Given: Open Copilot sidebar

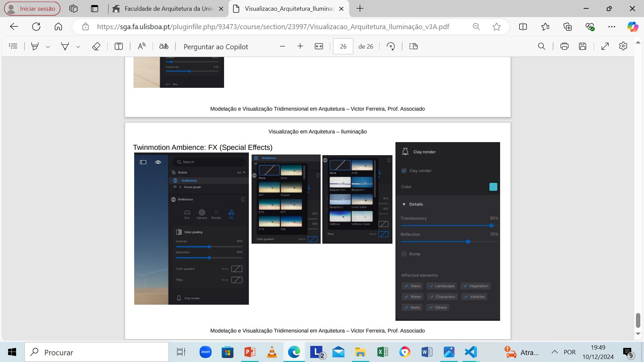Looking at the screenshot, I should tap(633, 26).
